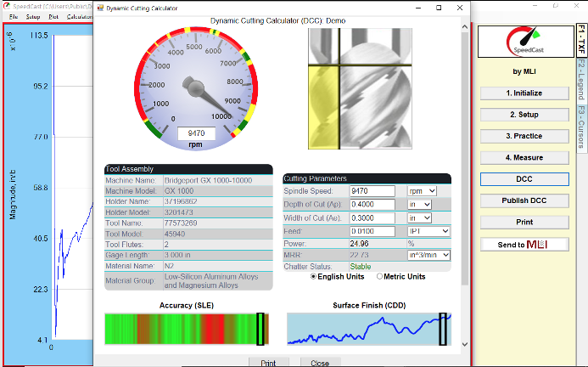The width and height of the screenshot is (588, 367).
Task: Click the 4. Measure button
Action: [x=524, y=157]
